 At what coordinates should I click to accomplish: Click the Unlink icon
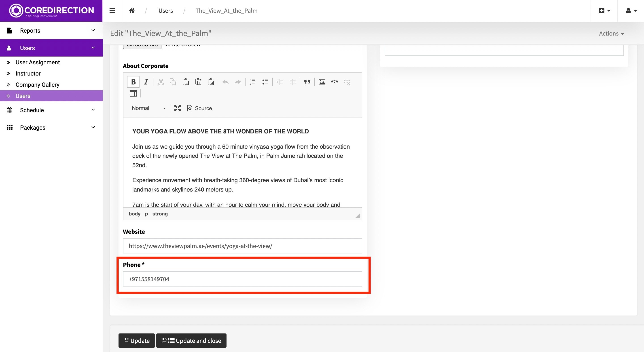347,82
